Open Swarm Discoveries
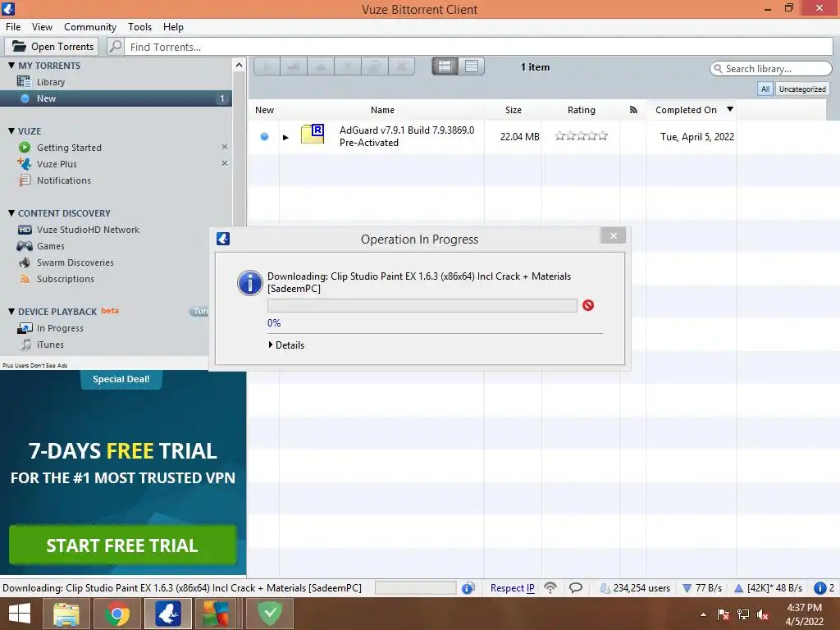This screenshot has width=840, height=630. tap(75, 262)
